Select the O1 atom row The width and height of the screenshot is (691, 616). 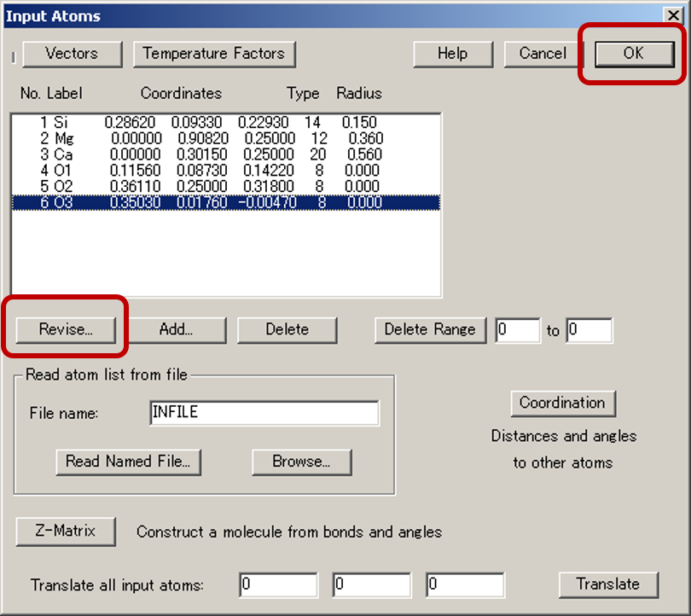coord(225,171)
